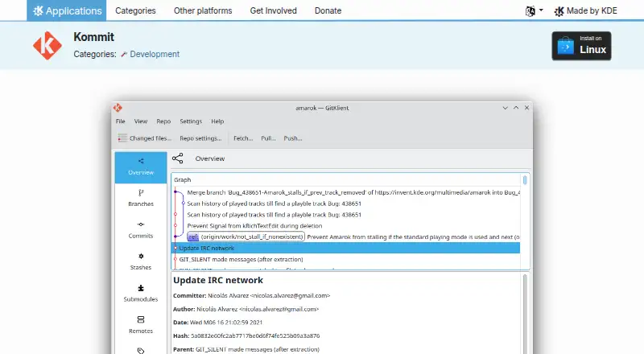This screenshot has height=354, width=644.
Task: Open the Help menu in GitKlient
Action: (217, 121)
